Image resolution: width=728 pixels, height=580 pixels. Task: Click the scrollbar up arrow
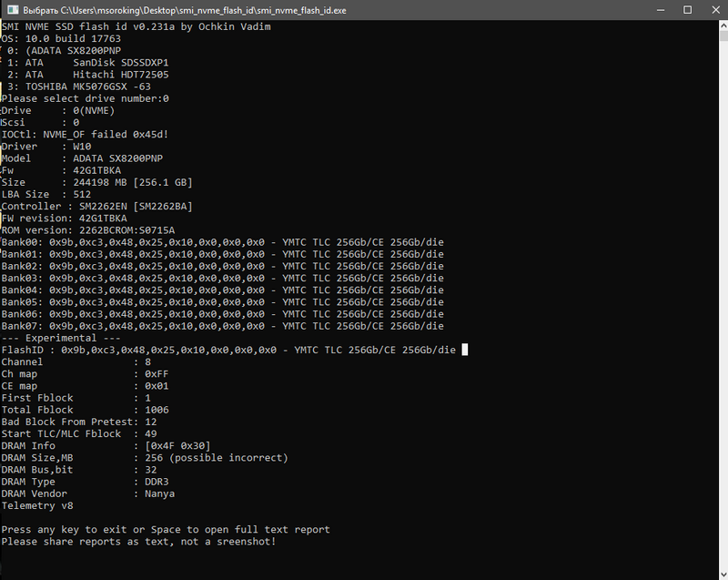[x=723, y=25]
